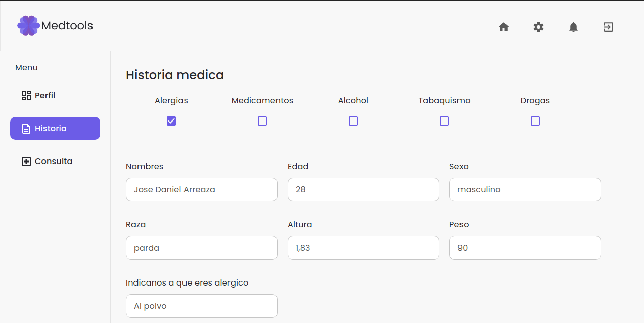
Task: Enable the Medicamentos checkbox
Action: tap(262, 121)
